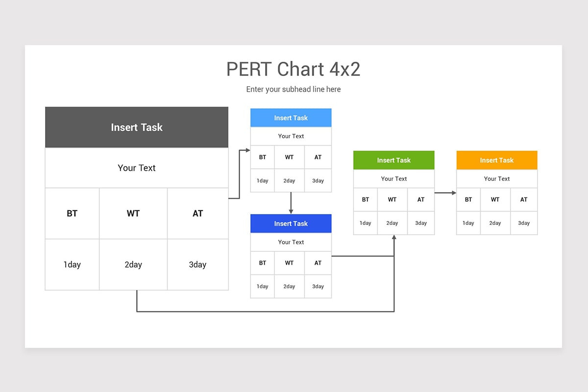Click the arrow between green and orange tables
Viewport: 588px width, 392px height.
(445, 193)
